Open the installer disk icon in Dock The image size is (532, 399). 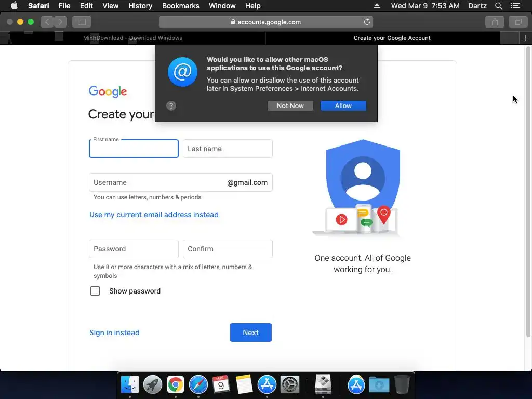(323, 384)
